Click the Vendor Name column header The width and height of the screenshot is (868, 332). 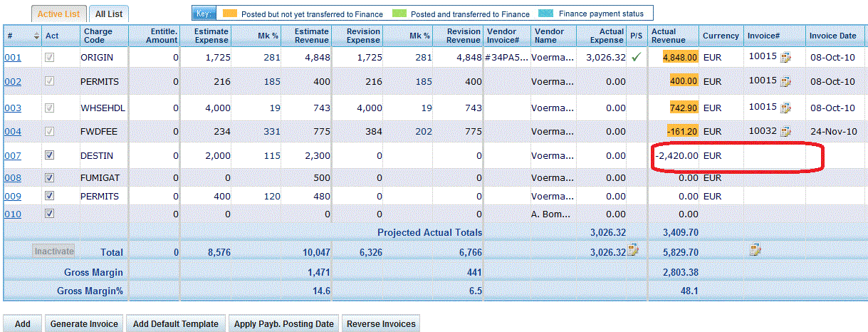553,36
